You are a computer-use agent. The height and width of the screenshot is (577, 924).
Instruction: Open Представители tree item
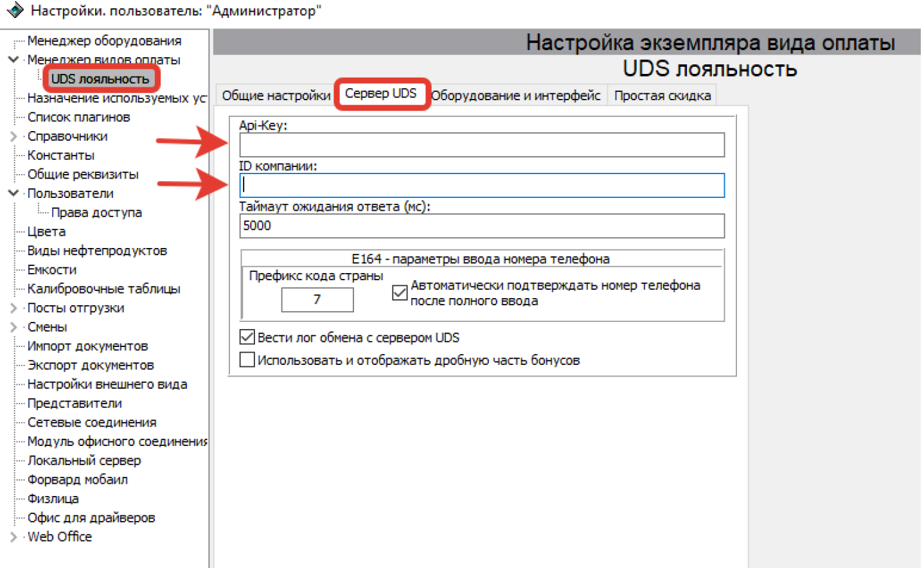75,404
